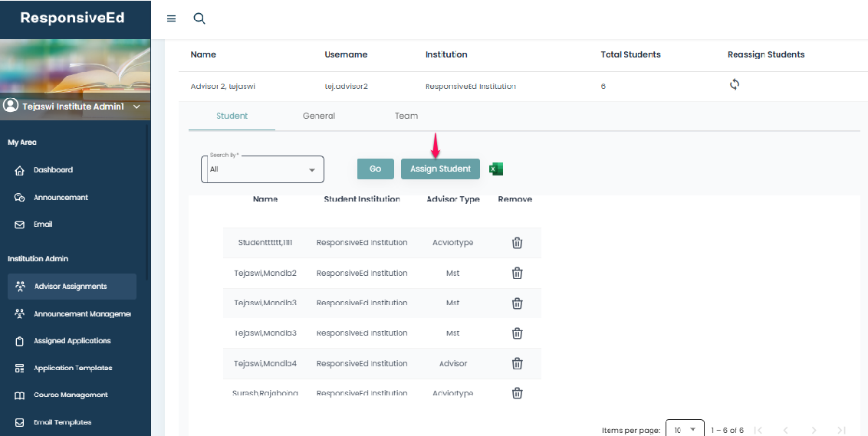Open Course Management in sidebar
868x436 pixels.
[x=71, y=395]
